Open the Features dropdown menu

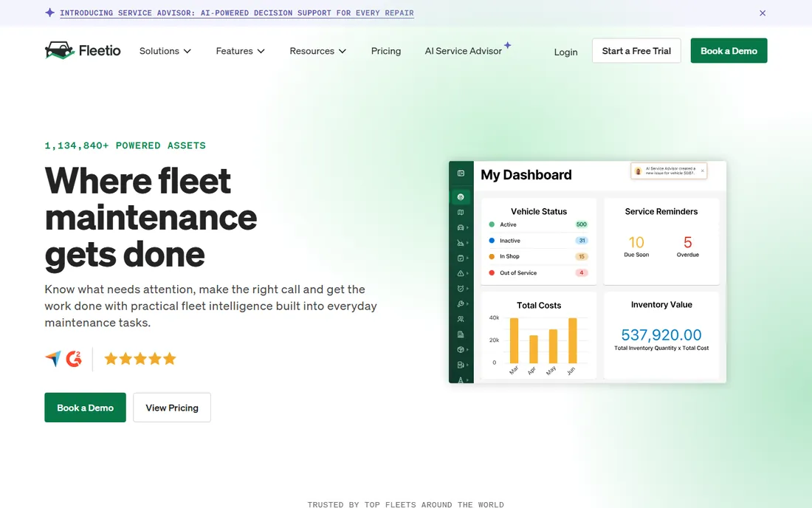coord(241,51)
